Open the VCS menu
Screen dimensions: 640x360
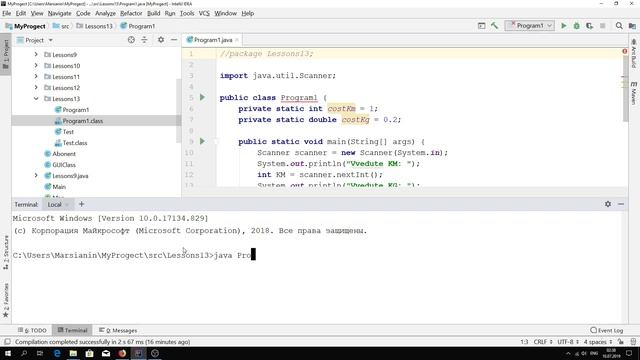click(x=204, y=13)
